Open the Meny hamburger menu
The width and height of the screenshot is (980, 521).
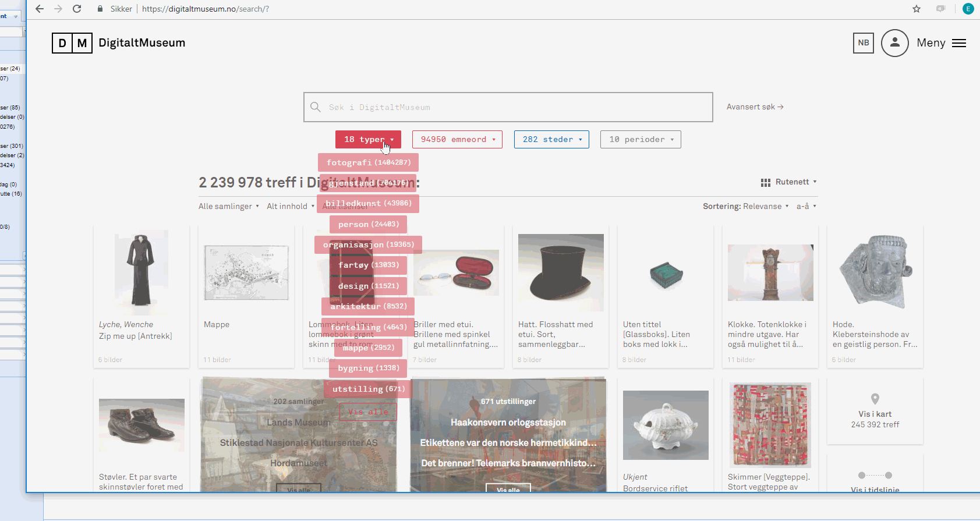point(958,43)
